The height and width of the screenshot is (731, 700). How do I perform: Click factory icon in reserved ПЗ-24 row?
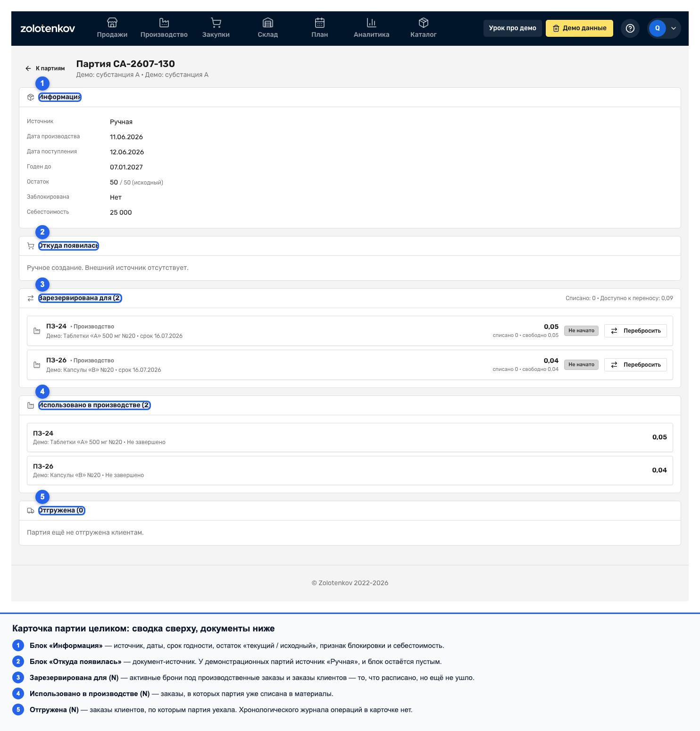click(37, 331)
